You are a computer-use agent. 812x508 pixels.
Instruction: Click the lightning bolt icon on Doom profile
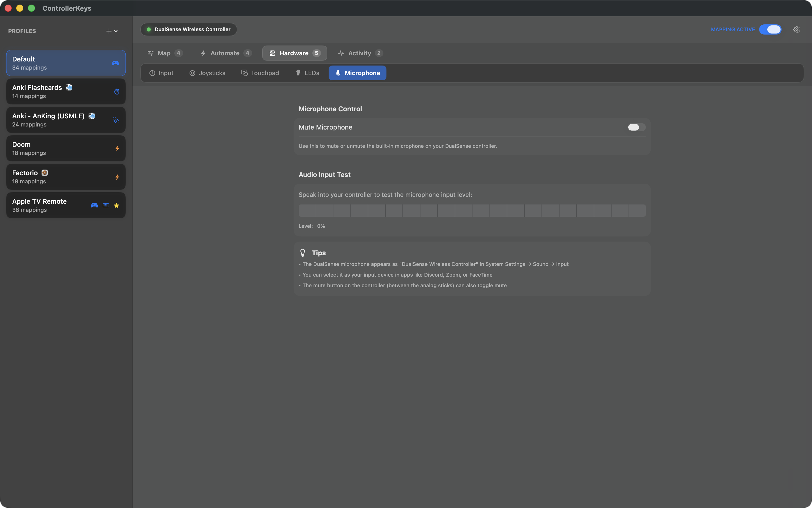(117, 149)
